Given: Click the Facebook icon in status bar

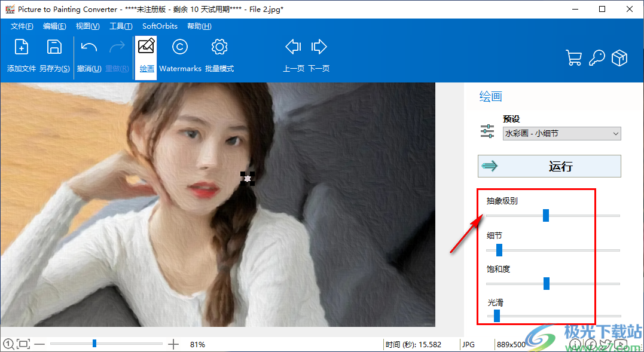Looking at the screenshot, I should [x=591, y=344].
